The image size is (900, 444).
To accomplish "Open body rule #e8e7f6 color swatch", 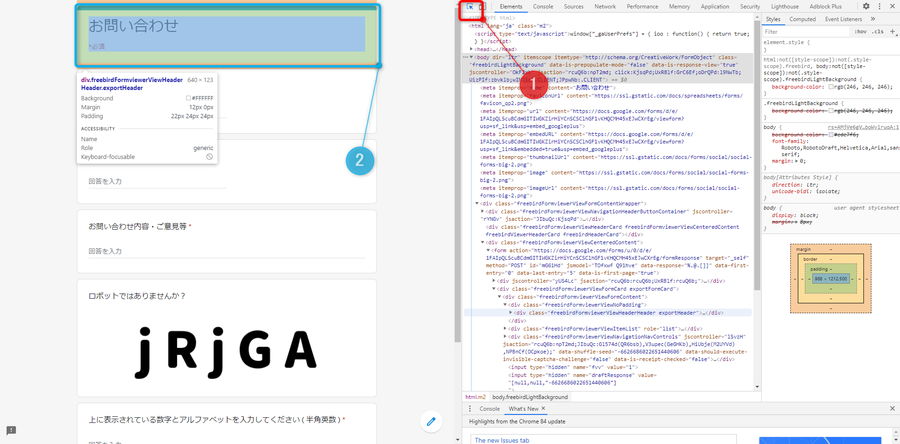I will (x=831, y=134).
